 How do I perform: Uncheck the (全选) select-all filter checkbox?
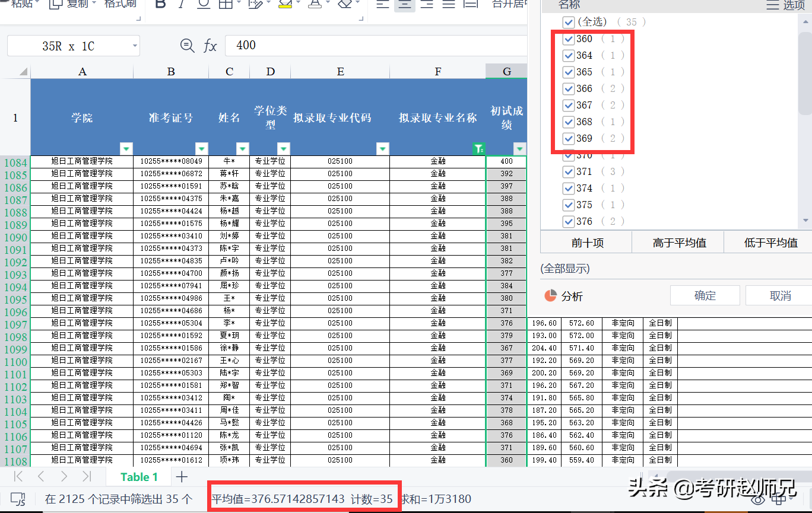(x=569, y=22)
